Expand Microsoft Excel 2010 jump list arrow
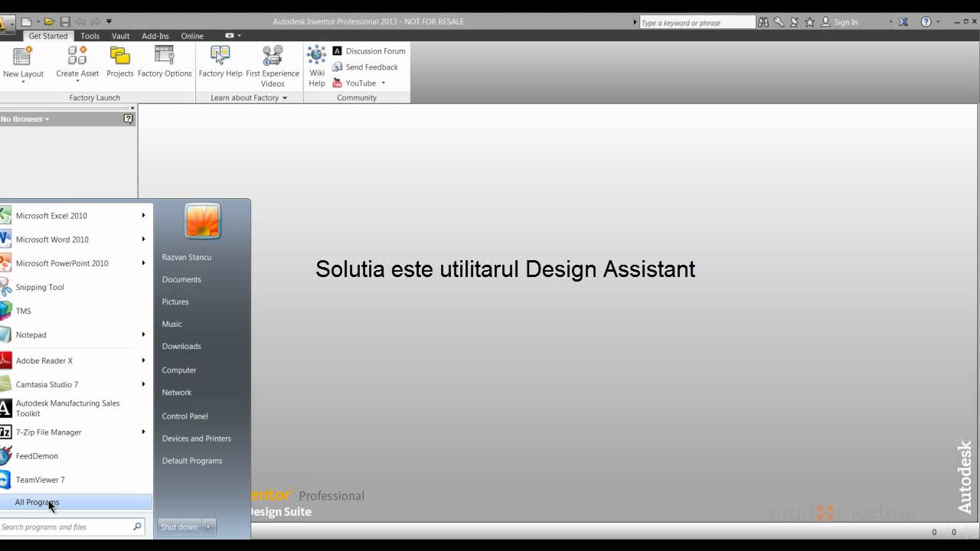The width and height of the screenshot is (980, 551). click(143, 216)
